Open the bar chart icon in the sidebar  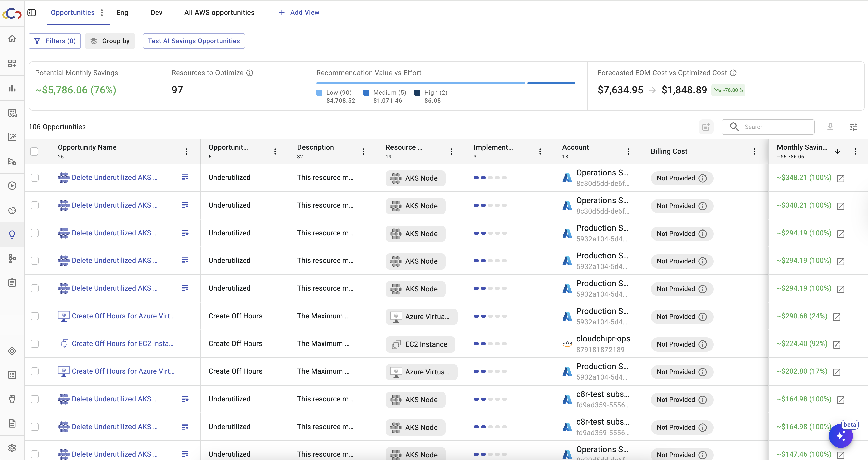(12, 88)
